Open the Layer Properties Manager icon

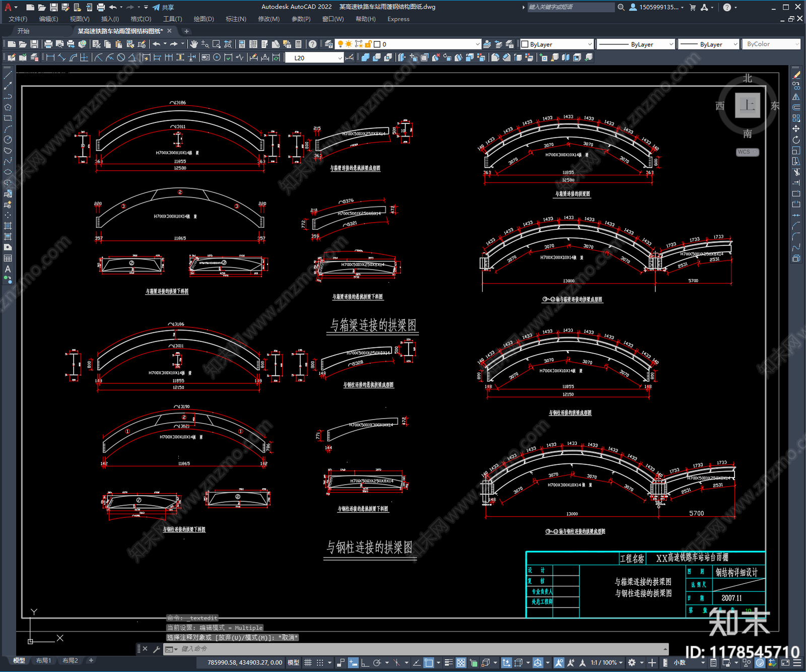329,44
